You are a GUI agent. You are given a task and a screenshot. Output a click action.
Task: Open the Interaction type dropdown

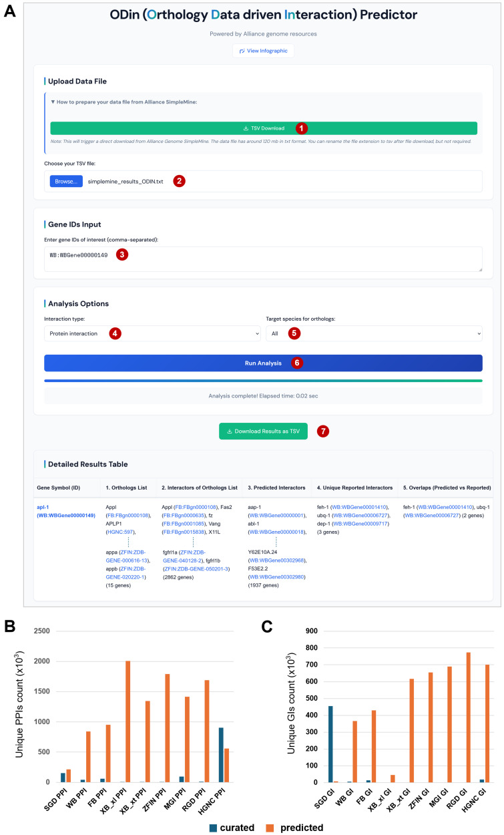[152, 333]
